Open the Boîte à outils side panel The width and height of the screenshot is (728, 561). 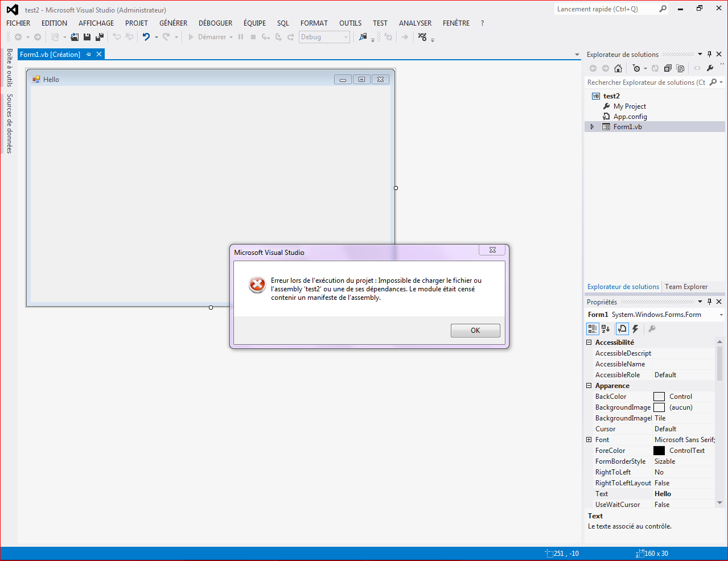click(x=10, y=68)
